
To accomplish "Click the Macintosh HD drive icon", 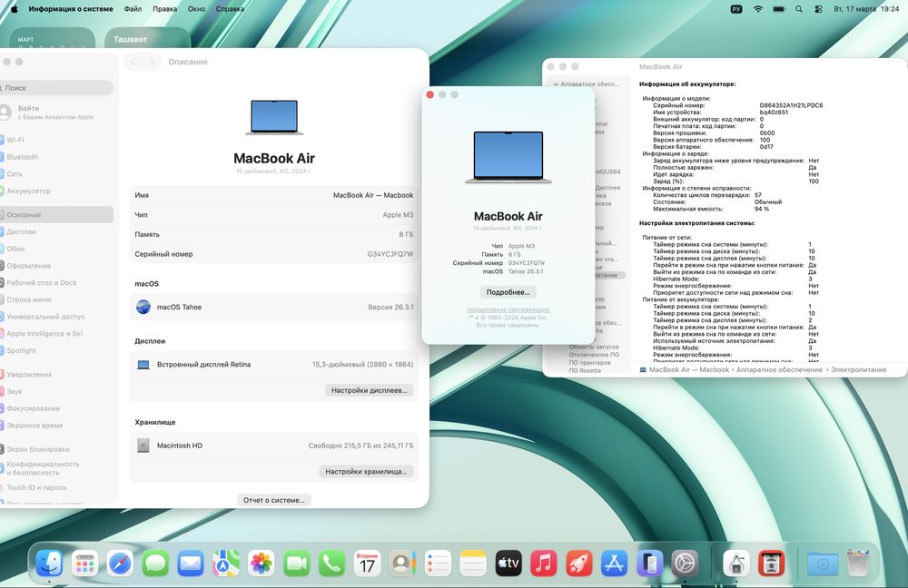I will (x=143, y=446).
